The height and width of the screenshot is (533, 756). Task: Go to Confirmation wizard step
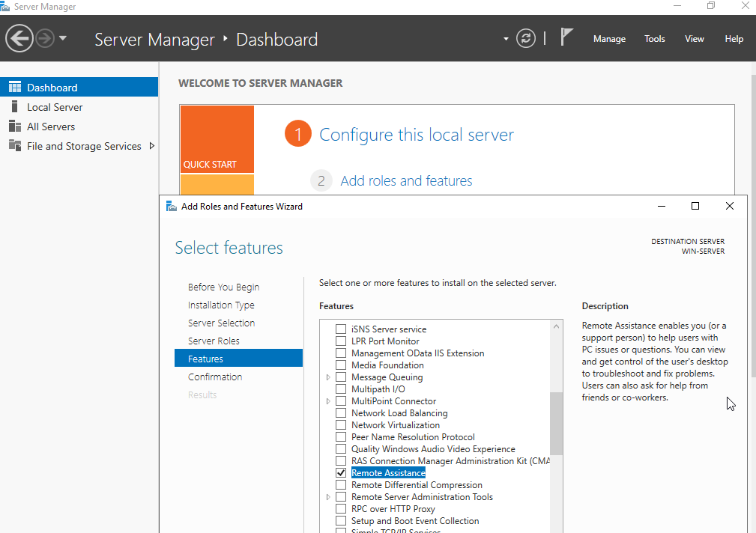[215, 377]
